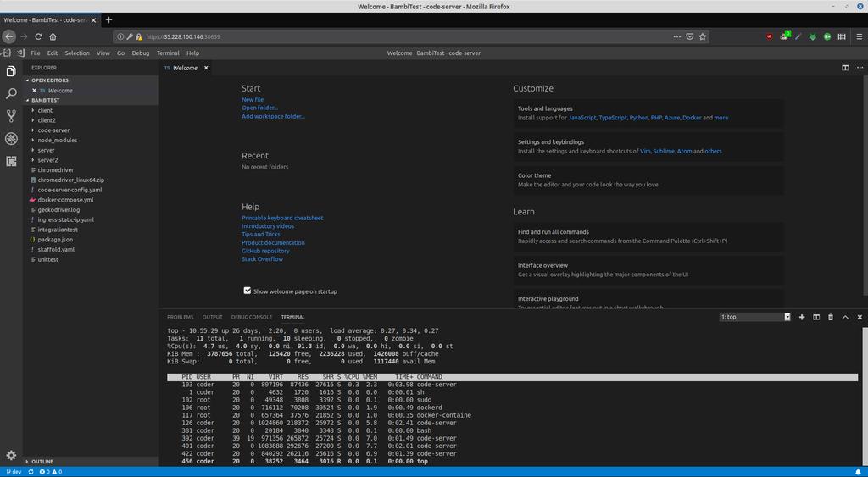
Task: Reload the page in Firefox
Action: 39,36
